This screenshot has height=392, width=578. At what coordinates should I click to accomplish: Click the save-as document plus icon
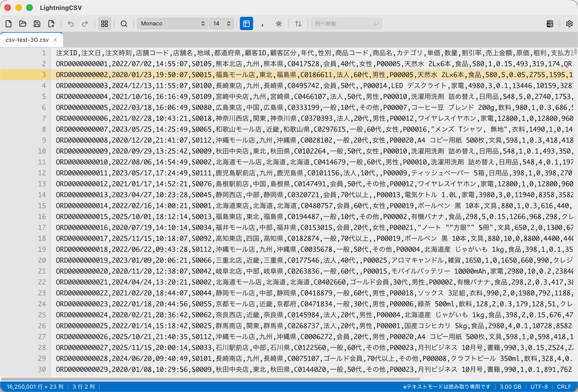pos(51,24)
